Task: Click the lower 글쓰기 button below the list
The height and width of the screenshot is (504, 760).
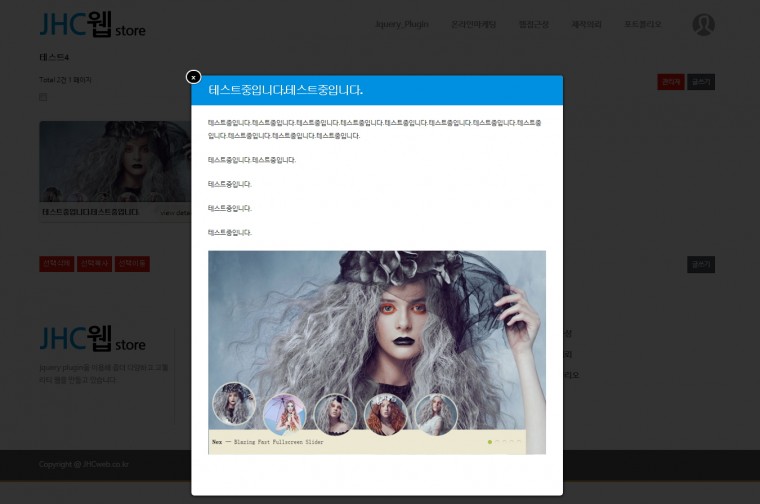Action: click(x=701, y=265)
